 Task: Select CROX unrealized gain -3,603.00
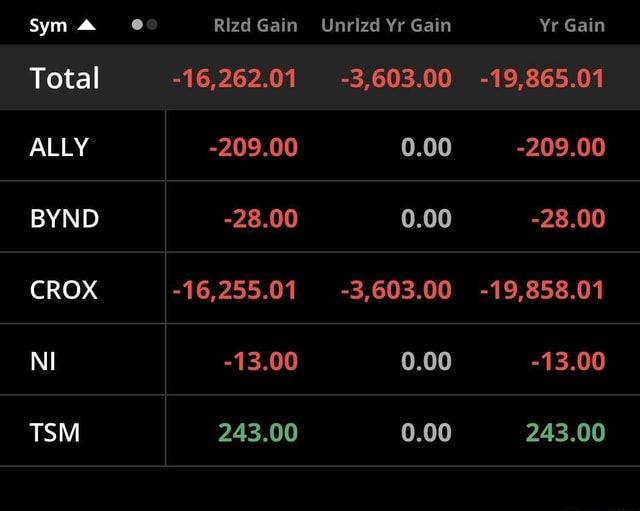(x=396, y=290)
